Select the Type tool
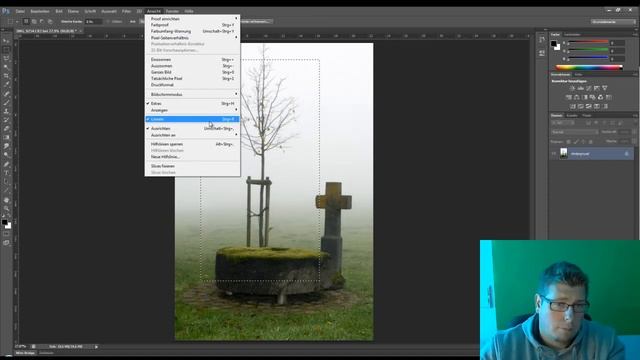This screenshot has height=360, width=640. click(x=6, y=173)
